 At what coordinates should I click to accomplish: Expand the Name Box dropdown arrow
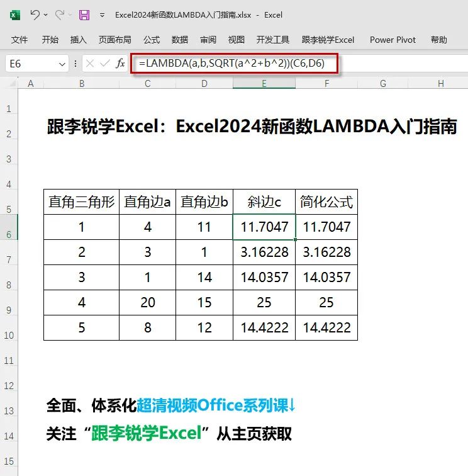(62, 64)
